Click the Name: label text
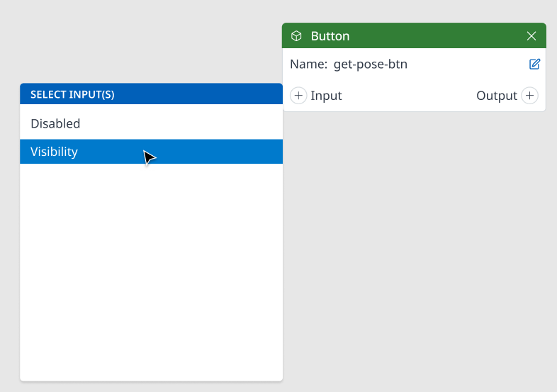The height and width of the screenshot is (392, 557). click(308, 65)
